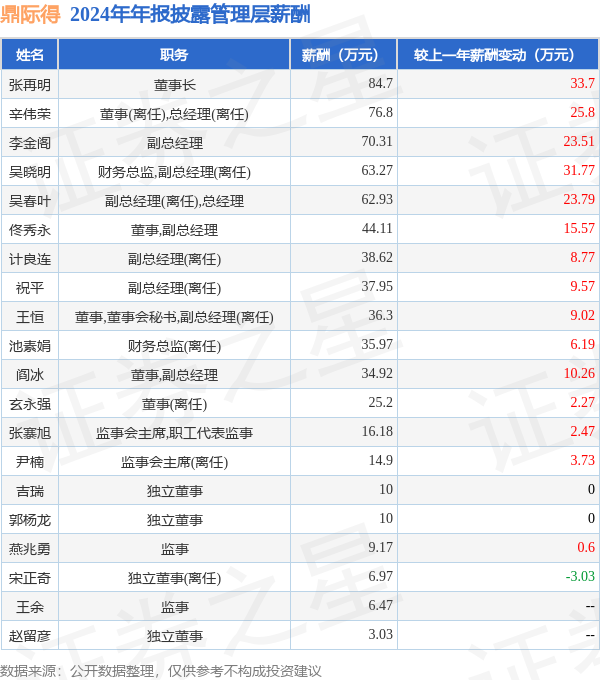
Task: Click salary value 14.9
Action: pos(380,461)
